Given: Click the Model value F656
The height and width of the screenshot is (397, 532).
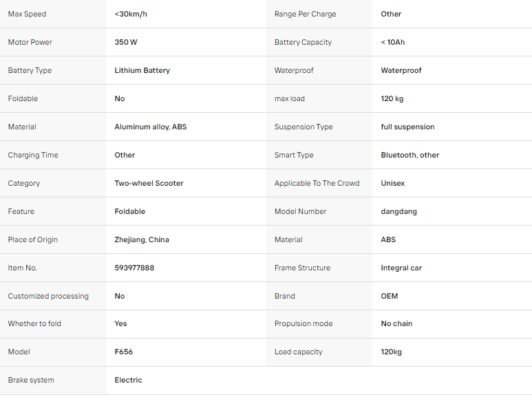Looking at the screenshot, I should [x=123, y=352].
